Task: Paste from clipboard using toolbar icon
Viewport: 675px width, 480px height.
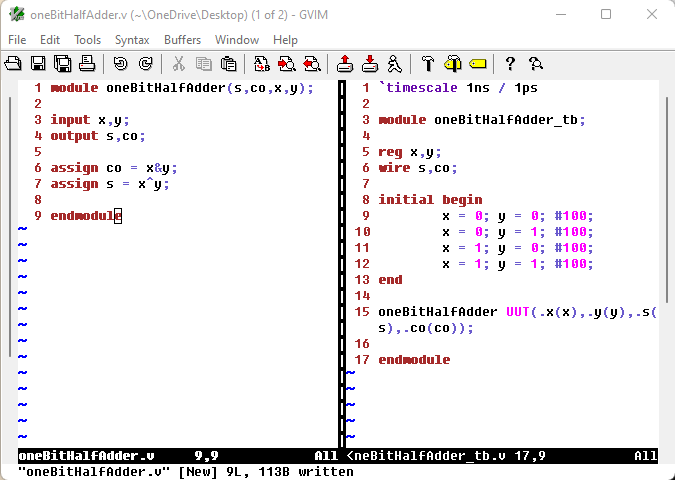Action: [x=229, y=64]
